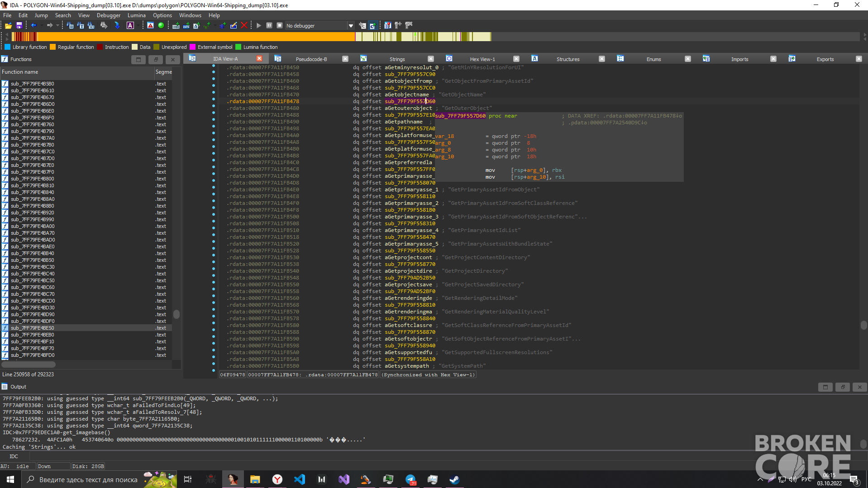Click the green circle toolbar icon
The height and width of the screenshot is (488, 868).
tap(161, 26)
